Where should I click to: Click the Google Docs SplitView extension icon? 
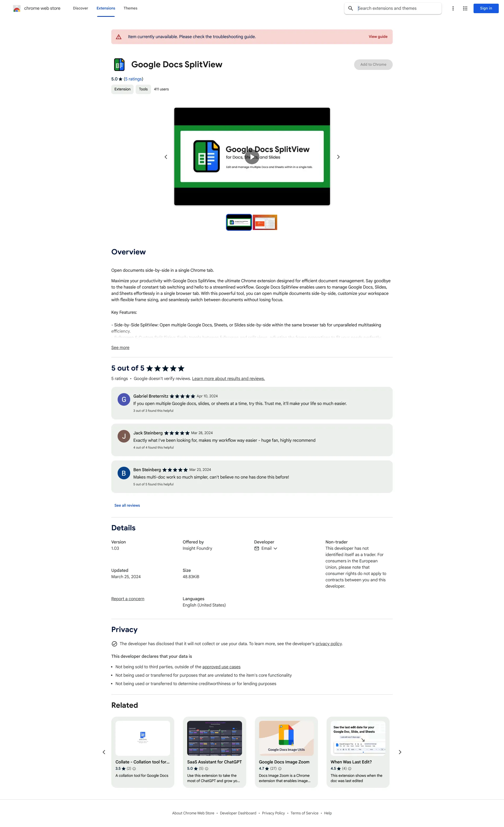click(119, 64)
